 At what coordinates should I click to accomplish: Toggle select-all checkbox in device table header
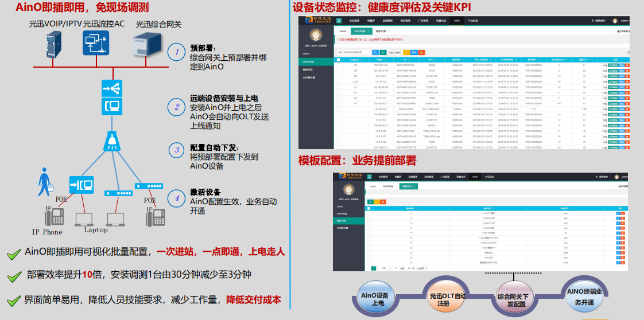pos(339,60)
